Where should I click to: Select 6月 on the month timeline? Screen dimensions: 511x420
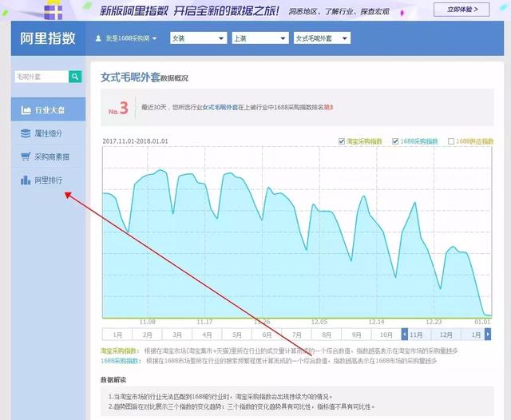click(267, 335)
